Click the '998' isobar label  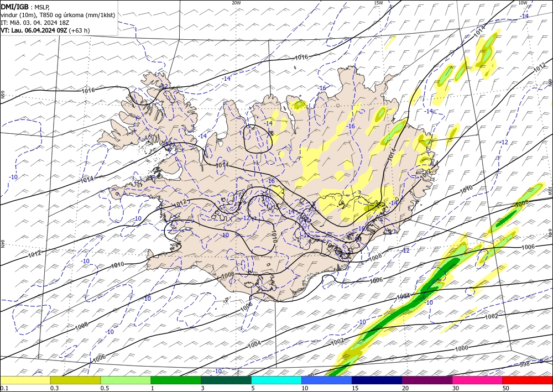click(525, 364)
